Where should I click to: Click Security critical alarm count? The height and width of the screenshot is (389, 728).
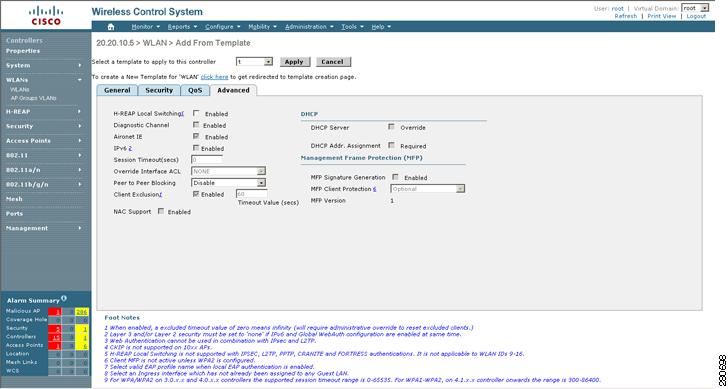coord(55,328)
